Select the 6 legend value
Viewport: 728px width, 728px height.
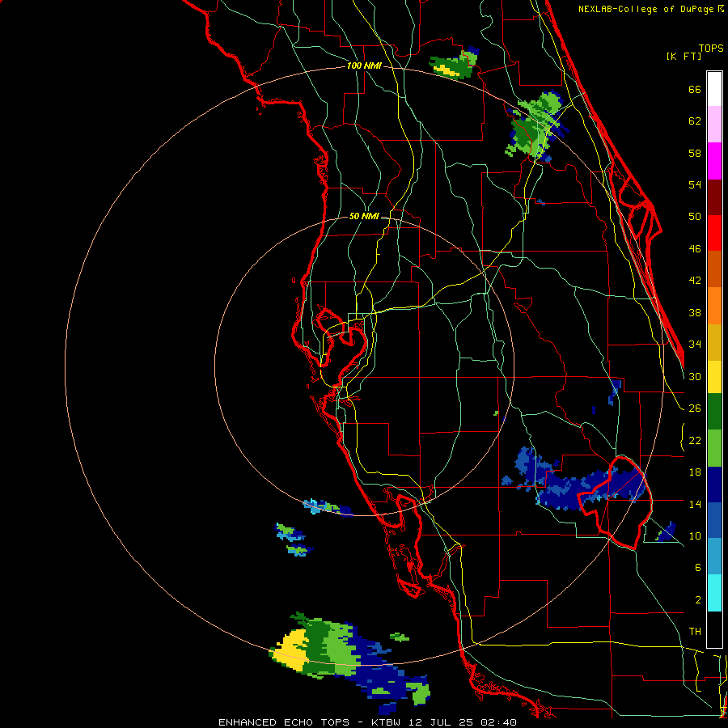coord(697,567)
